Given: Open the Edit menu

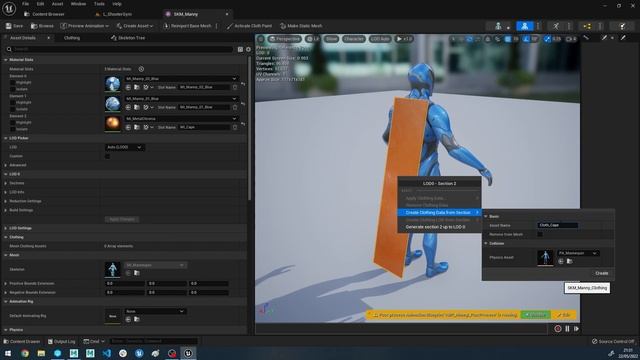Looking at the screenshot, I should coord(40,4).
